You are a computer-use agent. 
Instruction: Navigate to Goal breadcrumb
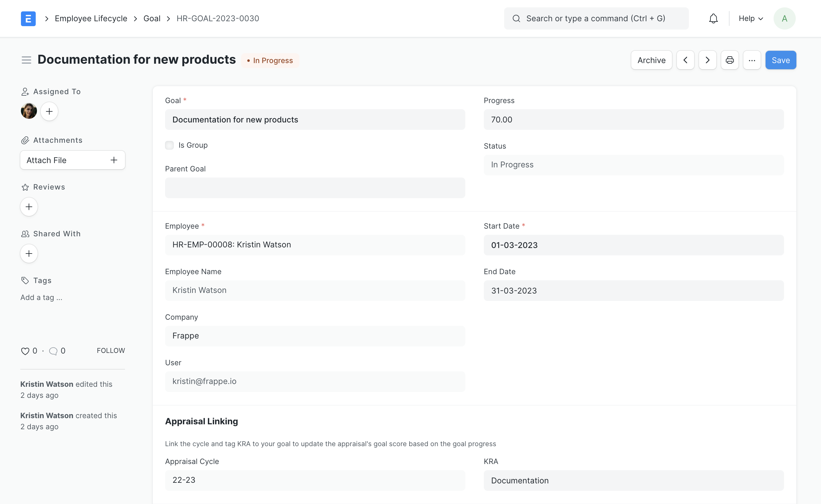[152, 18]
